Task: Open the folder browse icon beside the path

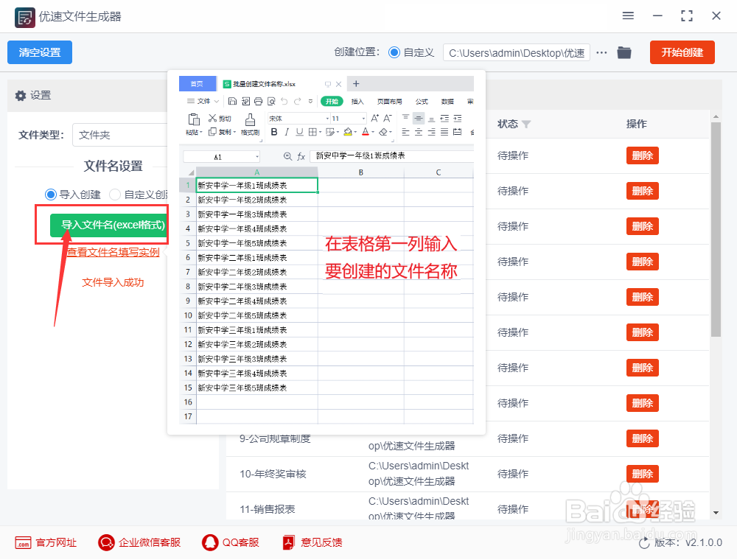Action: click(624, 52)
